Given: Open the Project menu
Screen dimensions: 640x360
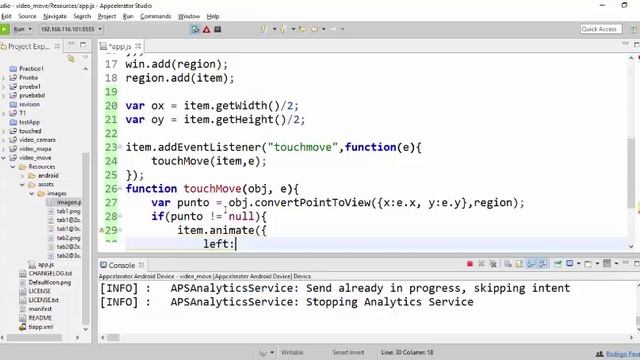Looking at the screenshot, I should (107, 16).
